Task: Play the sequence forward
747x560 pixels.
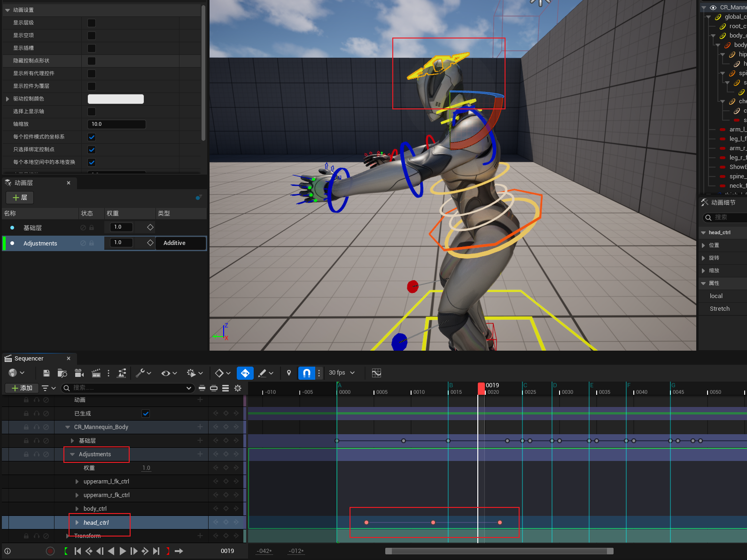Action: (123, 551)
